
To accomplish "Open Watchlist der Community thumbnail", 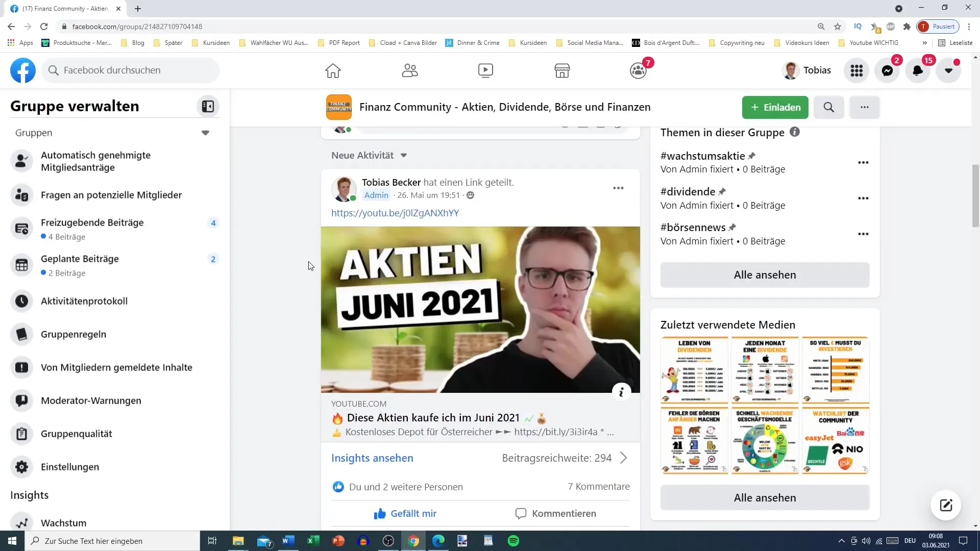I will [x=836, y=440].
